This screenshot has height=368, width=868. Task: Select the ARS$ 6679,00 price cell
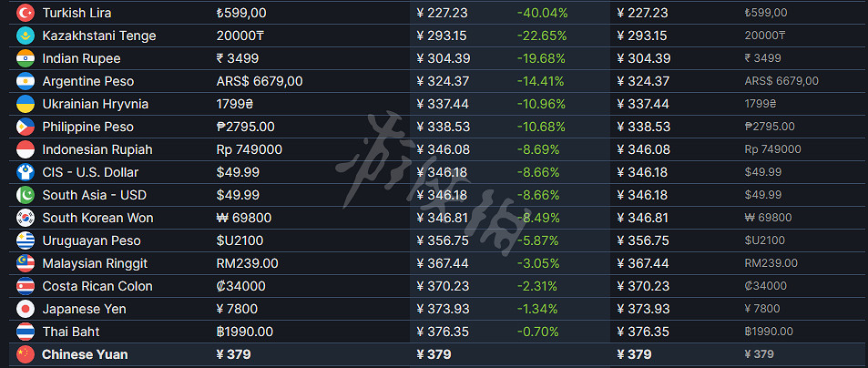pos(260,81)
